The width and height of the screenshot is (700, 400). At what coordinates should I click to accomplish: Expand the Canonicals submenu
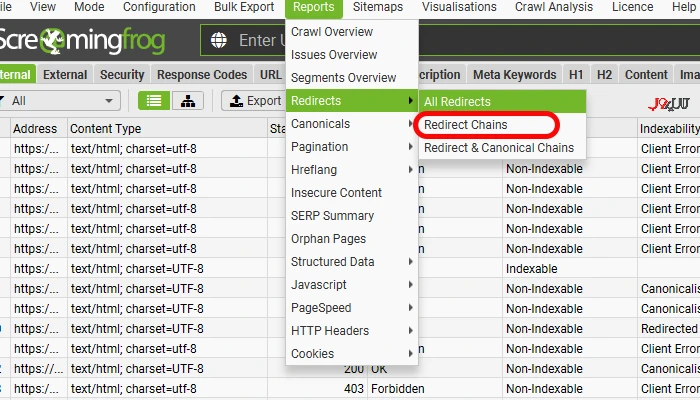352,124
